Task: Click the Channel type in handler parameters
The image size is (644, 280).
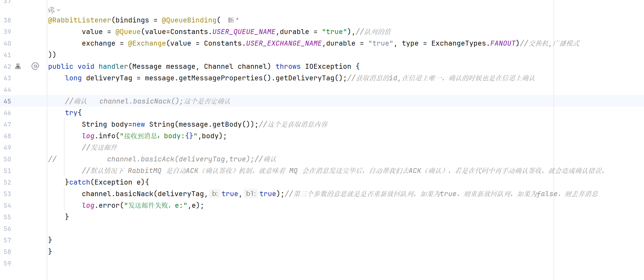Action: pos(219,66)
